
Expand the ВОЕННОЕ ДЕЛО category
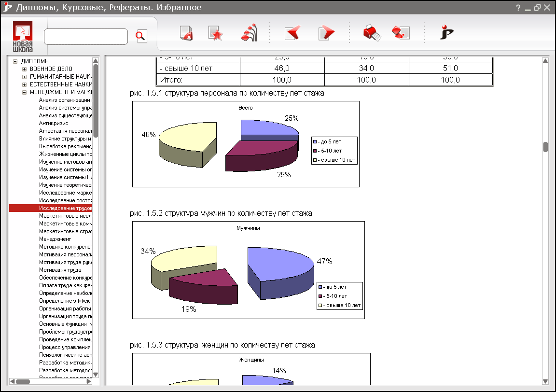click(x=24, y=69)
